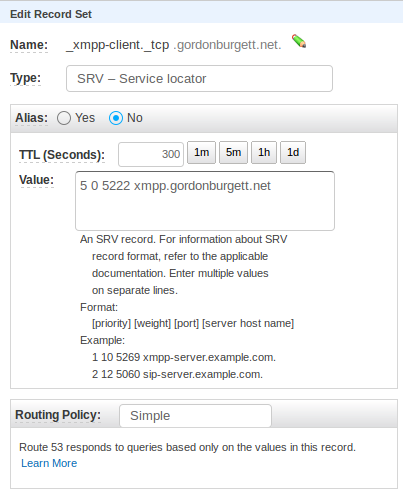Click the Value label
The height and width of the screenshot is (489, 403).
click(x=37, y=180)
